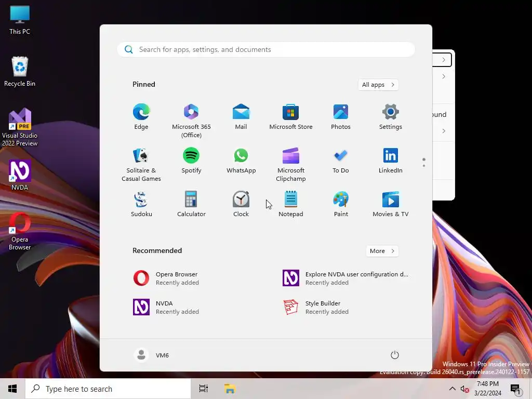The image size is (532, 399).
Task: Open the notification center icon
Action: click(515, 389)
